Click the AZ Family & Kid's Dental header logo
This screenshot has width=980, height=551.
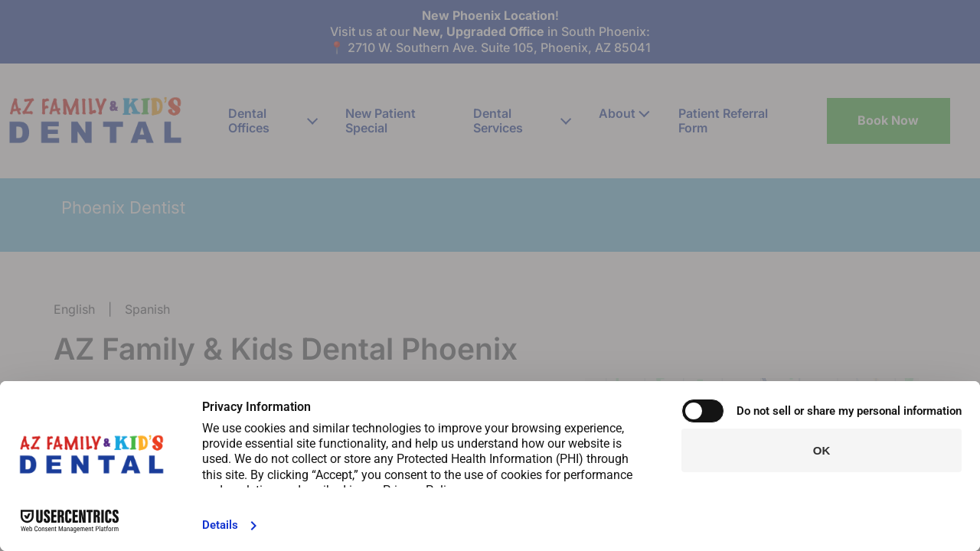point(95,120)
